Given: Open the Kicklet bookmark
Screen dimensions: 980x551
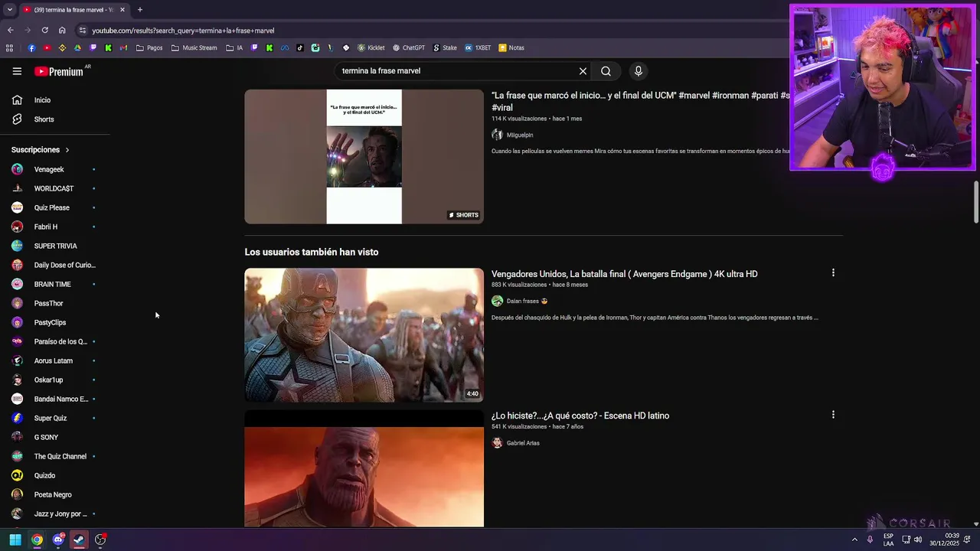Looking at the screenshot, I should [x=371, y=47].
